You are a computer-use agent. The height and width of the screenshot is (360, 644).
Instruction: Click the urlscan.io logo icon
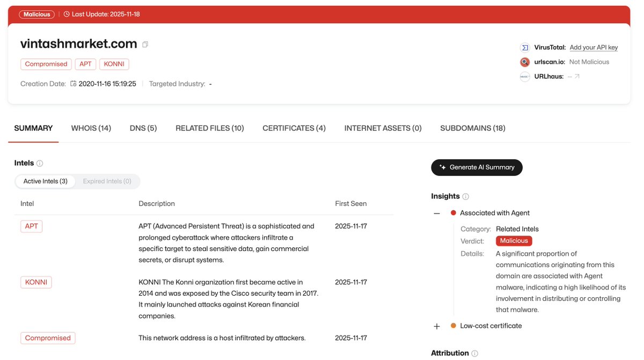click(x=525, y=62)
